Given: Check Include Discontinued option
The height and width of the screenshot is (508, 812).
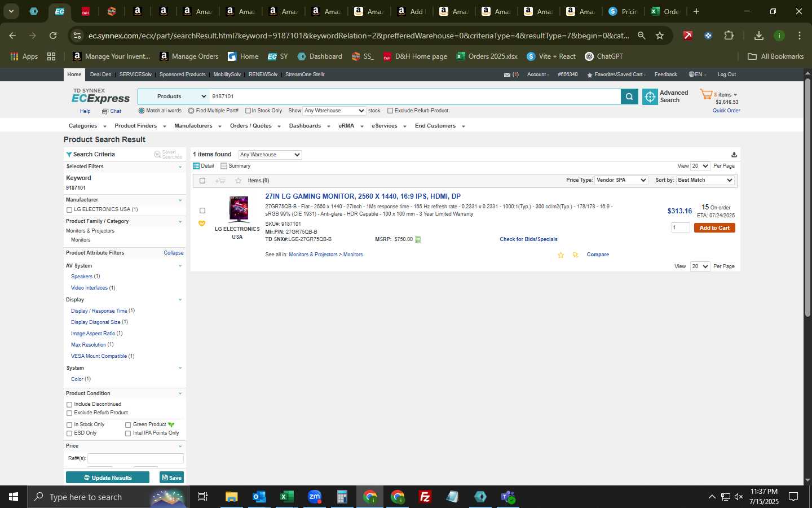Looking at the screenshot, I should click(69, 404).
